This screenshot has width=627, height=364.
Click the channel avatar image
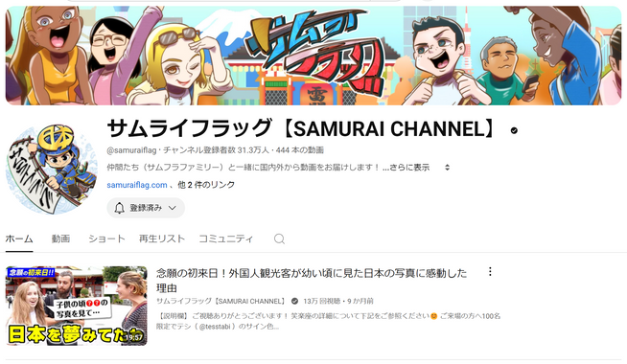(52, 169)
